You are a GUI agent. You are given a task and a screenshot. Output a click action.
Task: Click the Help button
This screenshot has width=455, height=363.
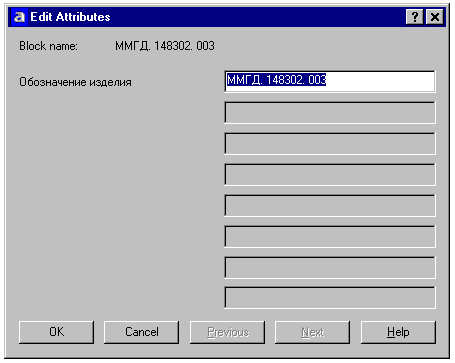[398, 332]
